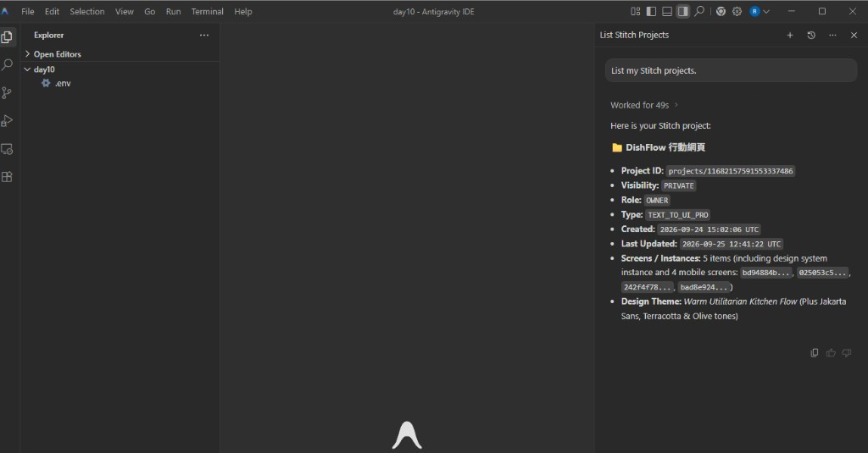Open the Run and Debug view
Screen dimensions: 868x453
[7, 120]
